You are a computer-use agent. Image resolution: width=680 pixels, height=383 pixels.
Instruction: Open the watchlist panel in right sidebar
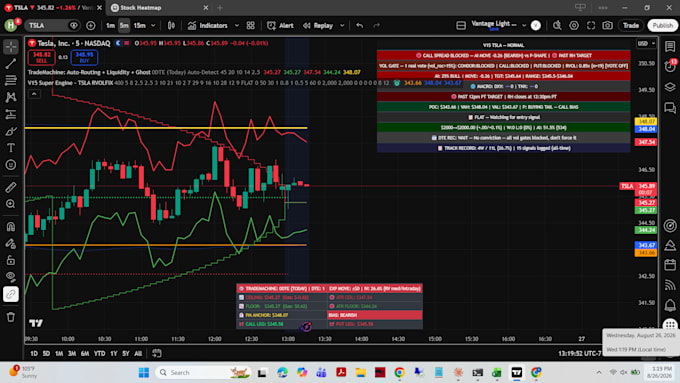tap(670, 46)
